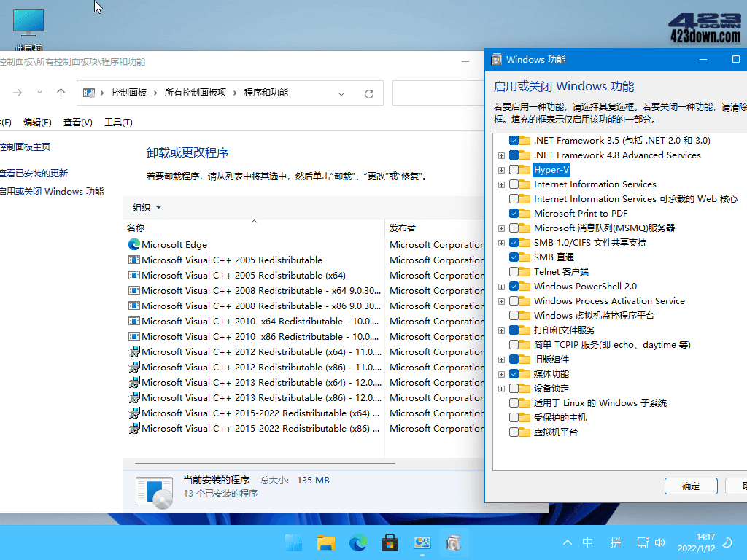Image resolution: width=747 pixels, height=560 pixels.
Task: Launch Microsoft Edge from the taskbar
Action: (x=357, y=542)
